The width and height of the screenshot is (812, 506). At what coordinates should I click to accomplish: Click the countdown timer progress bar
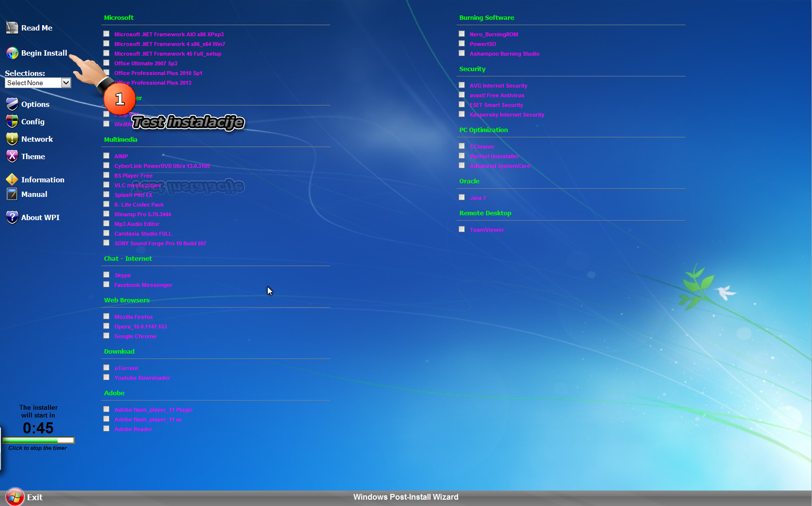38,440
